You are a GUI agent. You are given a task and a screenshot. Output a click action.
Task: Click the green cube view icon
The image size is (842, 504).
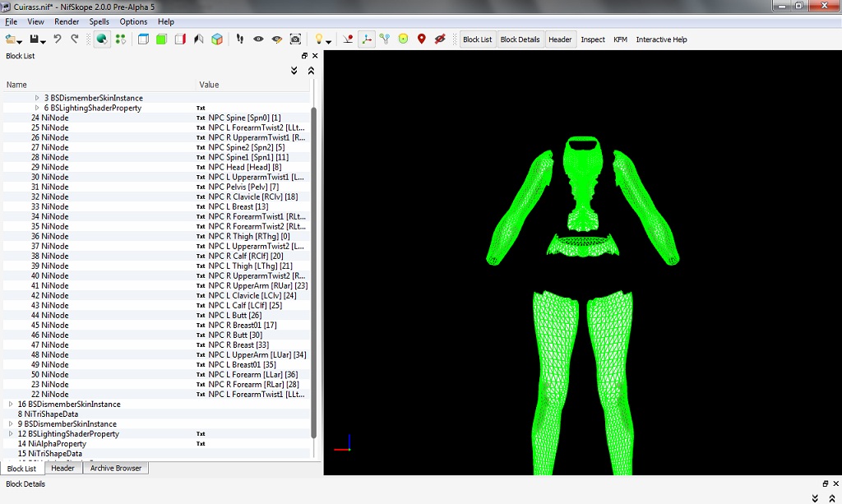(161, 39)
